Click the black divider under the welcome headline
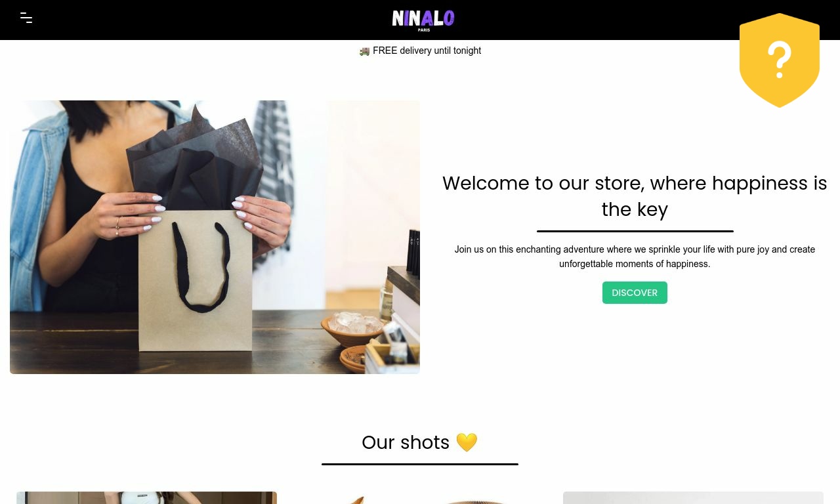Image resolution: width=840 pixels, height=504 pixels. [635, 231]
